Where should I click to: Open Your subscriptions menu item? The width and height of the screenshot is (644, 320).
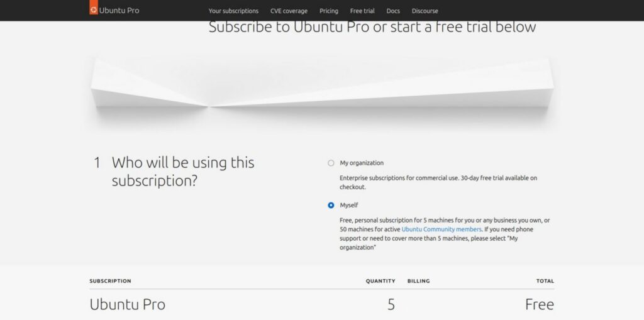click(233, 11)
